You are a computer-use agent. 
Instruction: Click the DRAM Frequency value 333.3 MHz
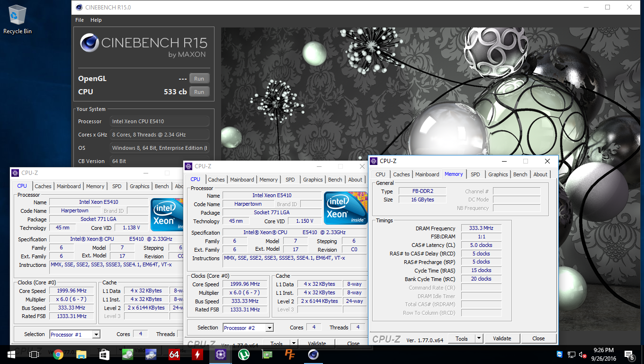482,228
